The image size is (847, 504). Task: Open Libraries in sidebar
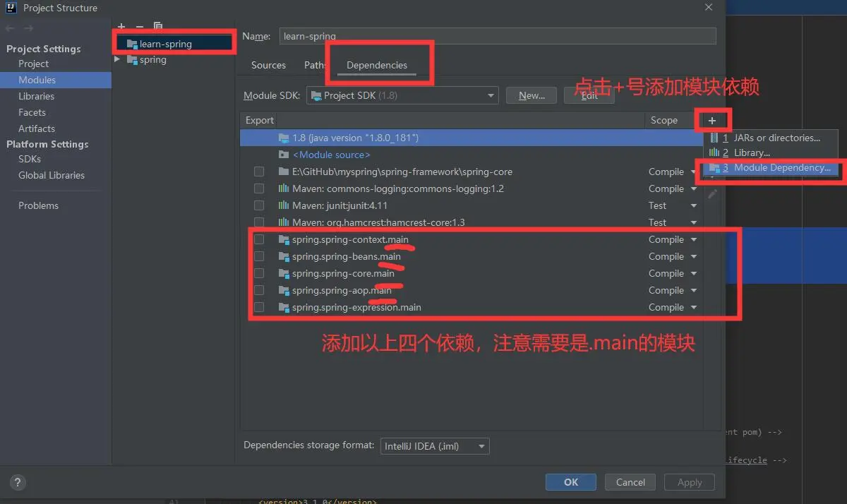pyautogui.click(x=36, y=96)
